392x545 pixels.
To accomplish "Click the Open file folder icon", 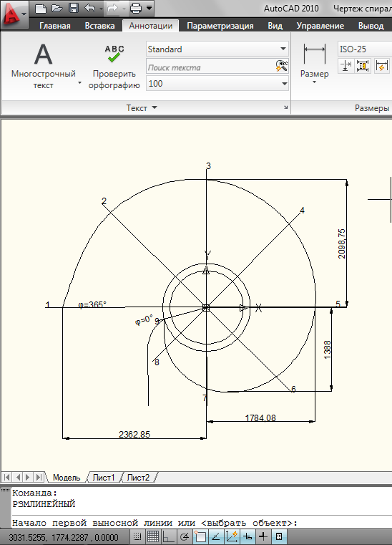I will point(57,8).
